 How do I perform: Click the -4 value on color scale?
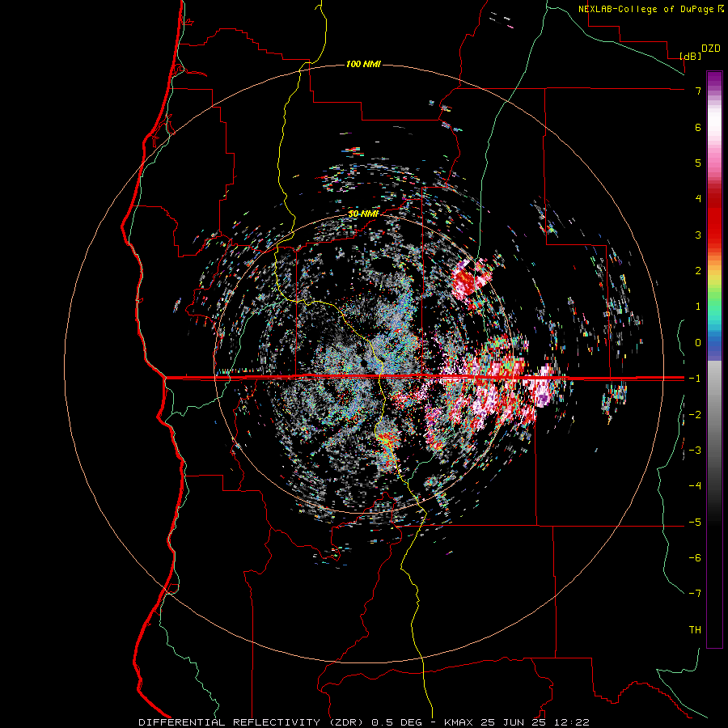(695, 486)
